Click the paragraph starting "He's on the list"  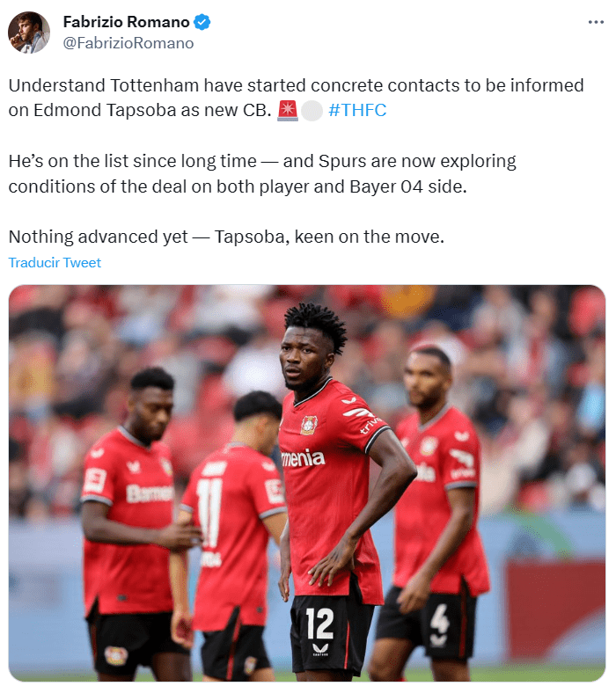point(262,173)
